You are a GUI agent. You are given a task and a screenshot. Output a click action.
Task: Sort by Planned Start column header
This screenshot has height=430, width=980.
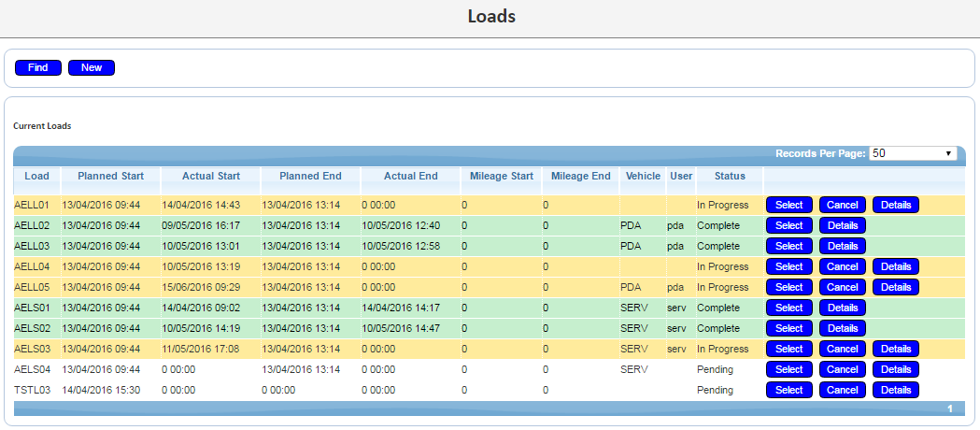point(110,177)
